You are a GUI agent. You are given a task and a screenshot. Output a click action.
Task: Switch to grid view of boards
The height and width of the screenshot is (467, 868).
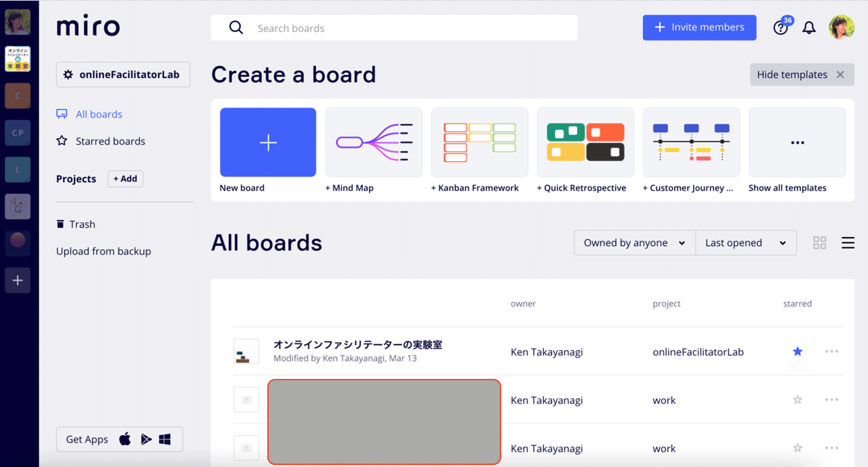[x=820, y=243]
